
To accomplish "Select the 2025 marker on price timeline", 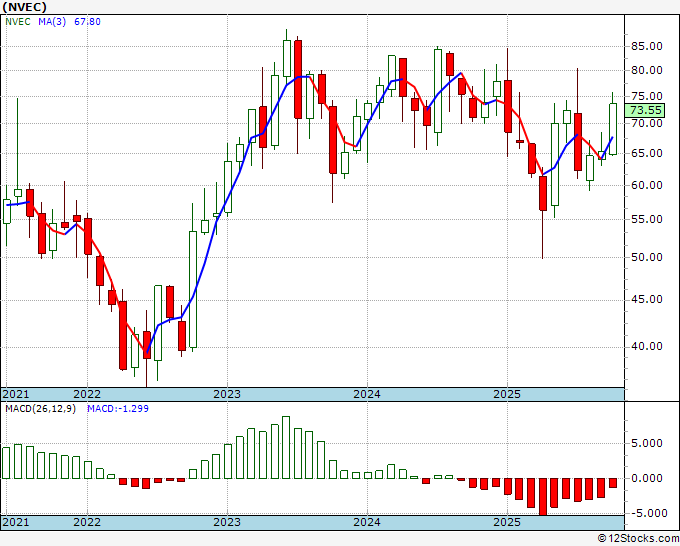I will pyautogui.click(x=507, y=394).
